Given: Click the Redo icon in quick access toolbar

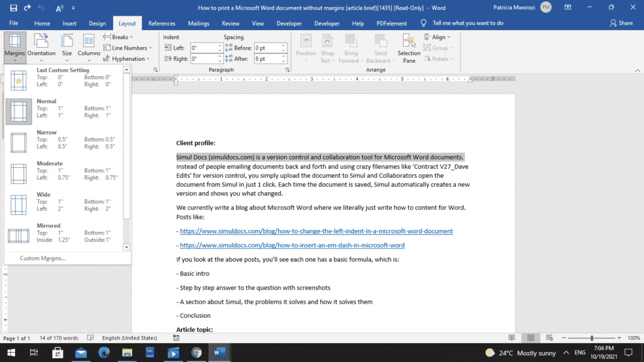Looking at the screenshot, I should (x=27, y=8).
